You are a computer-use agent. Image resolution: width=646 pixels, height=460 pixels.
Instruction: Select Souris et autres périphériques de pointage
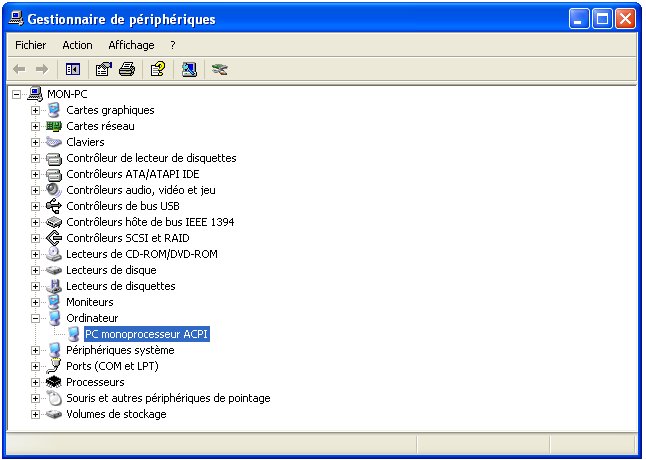click(x=168, y=398)
